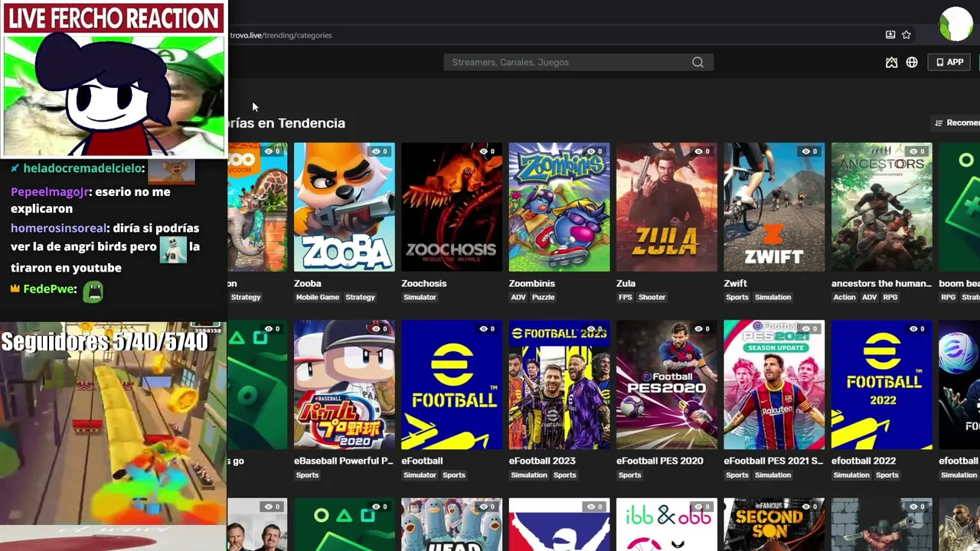980x551 pixels.
Task: Select the Sports tag under Zwift
Action: tap(737, 297)
